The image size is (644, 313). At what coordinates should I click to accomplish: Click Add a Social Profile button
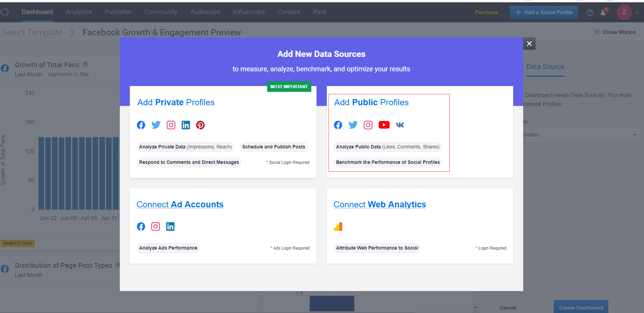point(544,12)
